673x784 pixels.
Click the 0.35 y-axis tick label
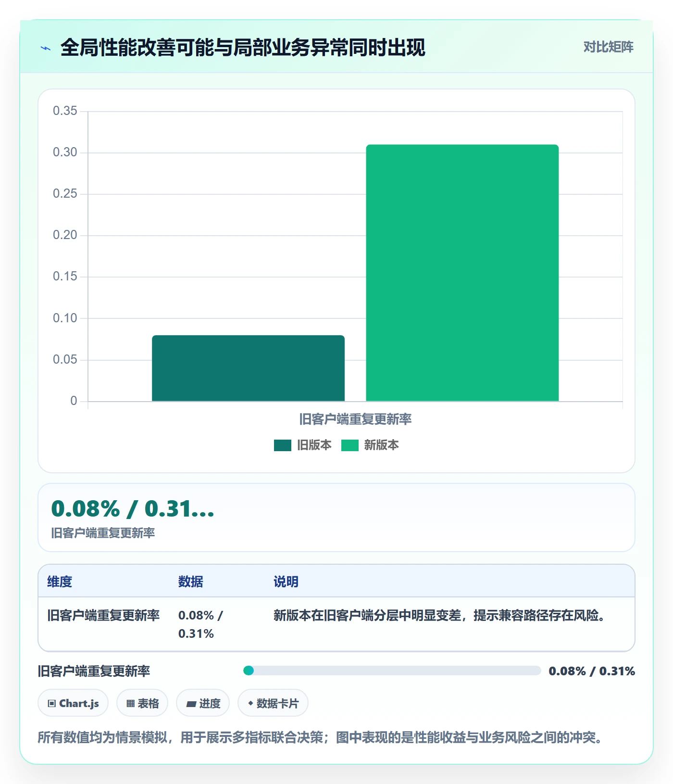click(65, 111)
